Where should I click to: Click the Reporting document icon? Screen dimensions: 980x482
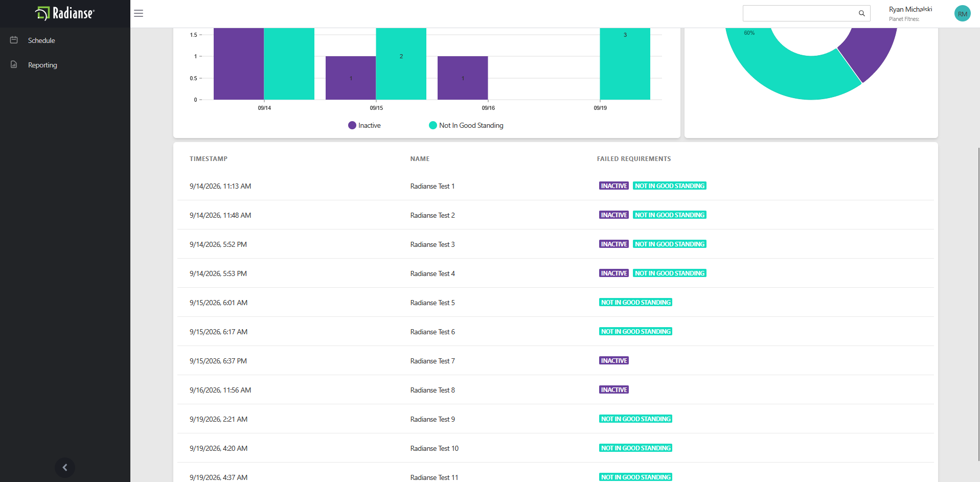pos(14,64)
